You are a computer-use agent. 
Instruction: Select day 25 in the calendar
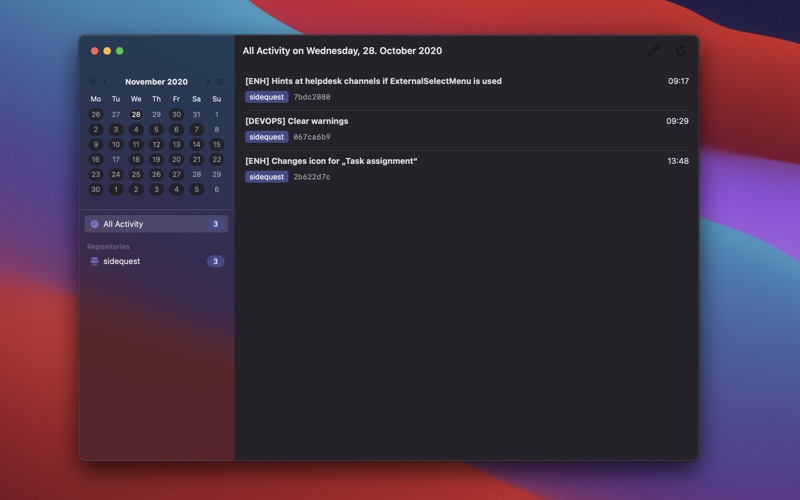tap(136, 174)
